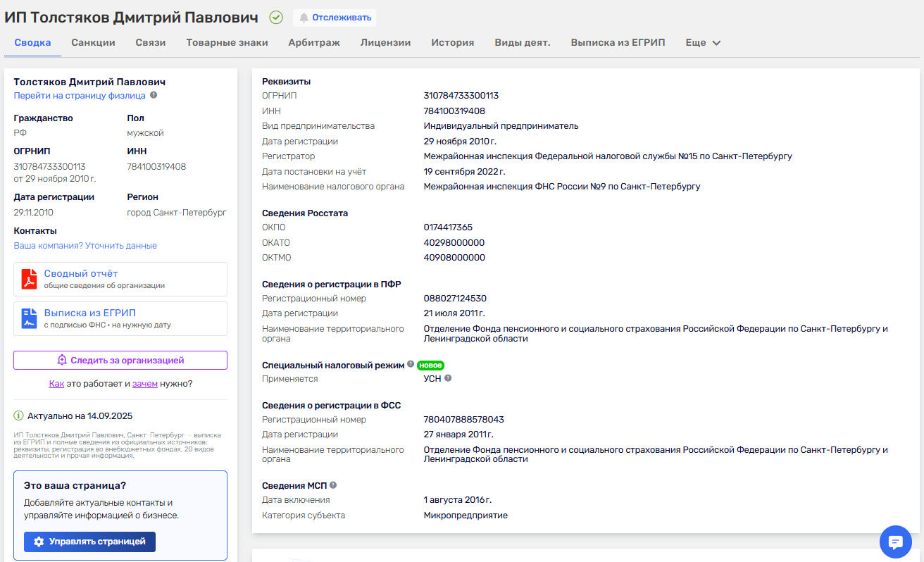Click info icon next to Актуально на 14.09.2025
Screen dimensions: 924x562
pos(19,416)
